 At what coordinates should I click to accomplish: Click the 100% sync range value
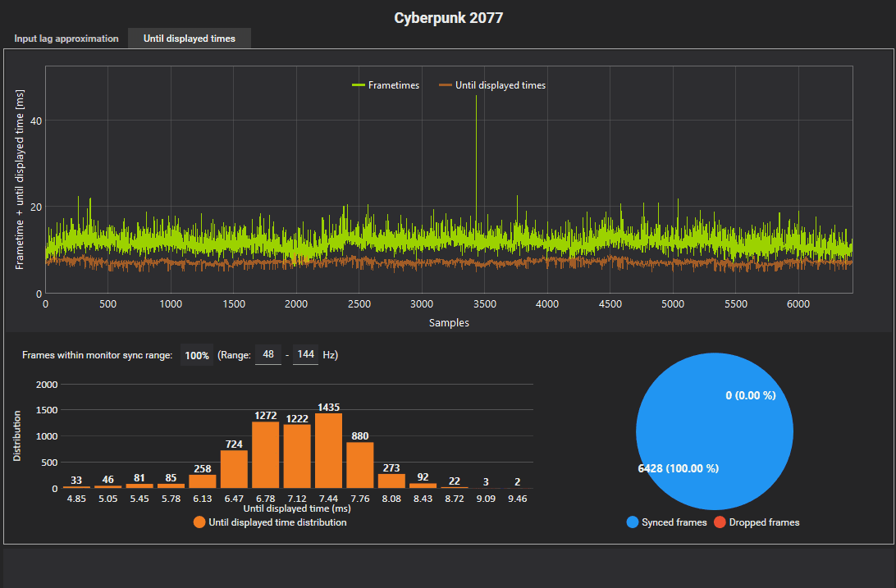click(196, 354)
